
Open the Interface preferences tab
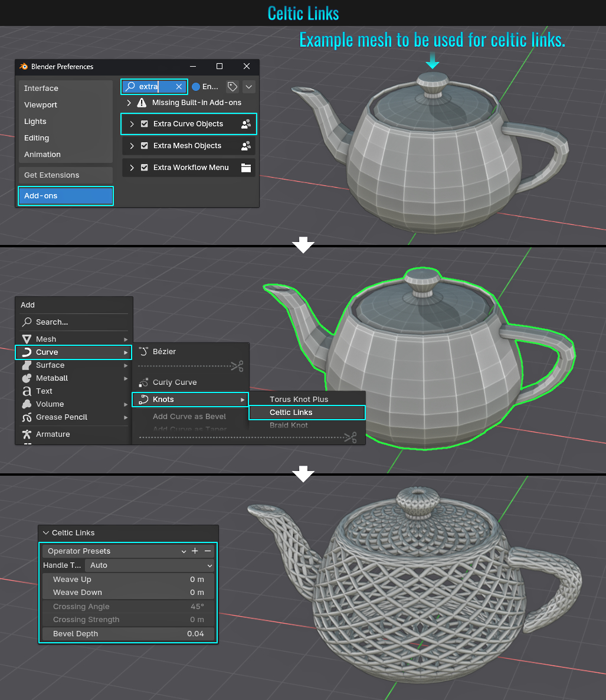pyautogui.click(x=65, y=89)
